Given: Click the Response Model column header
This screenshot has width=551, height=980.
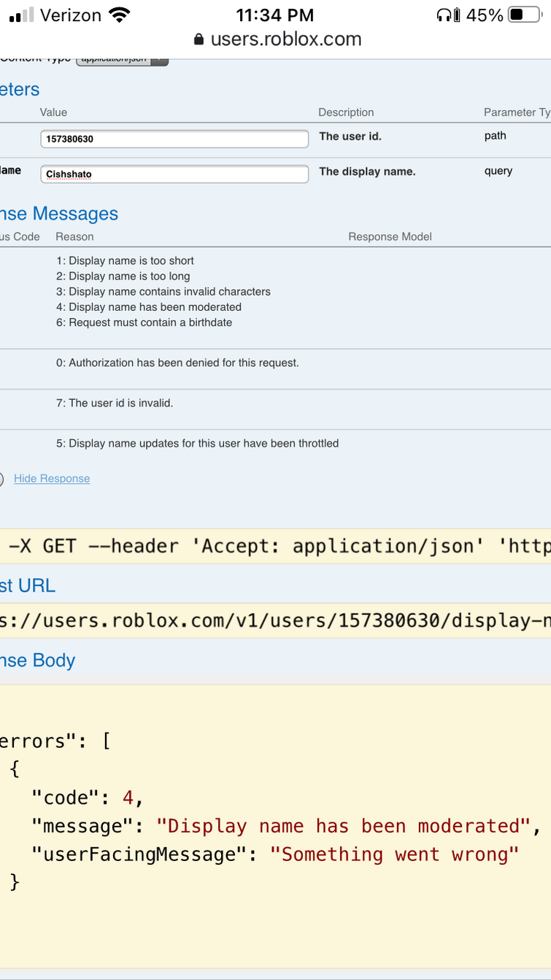Looking at the screenshot, I should click(x=390, y=236).
